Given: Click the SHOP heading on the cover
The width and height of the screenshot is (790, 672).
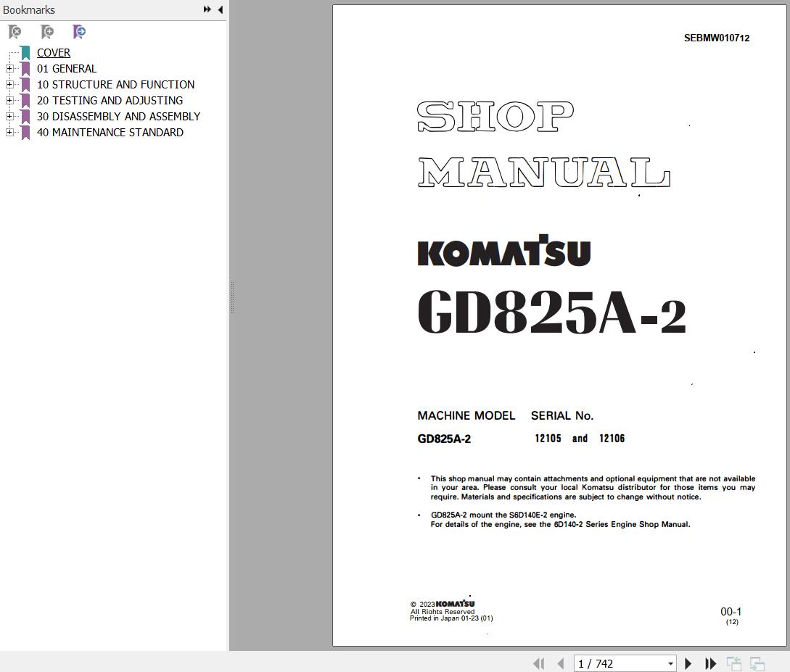Looking at the screenshot, I should click(495, 116).
